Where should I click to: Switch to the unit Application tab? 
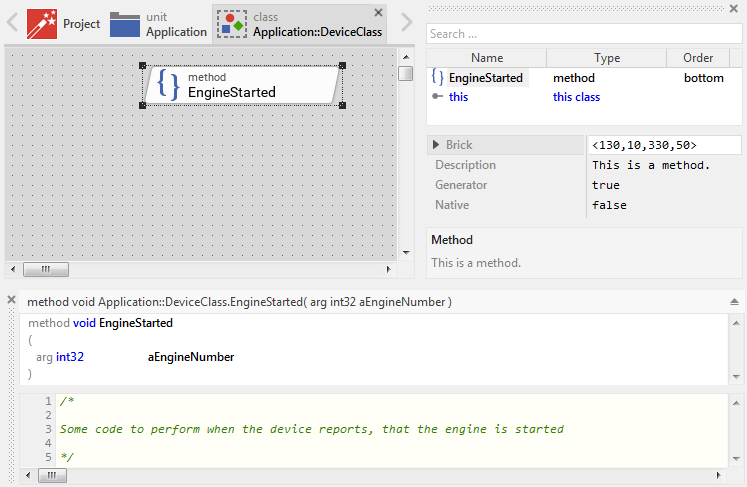click(x=159, y=24)
